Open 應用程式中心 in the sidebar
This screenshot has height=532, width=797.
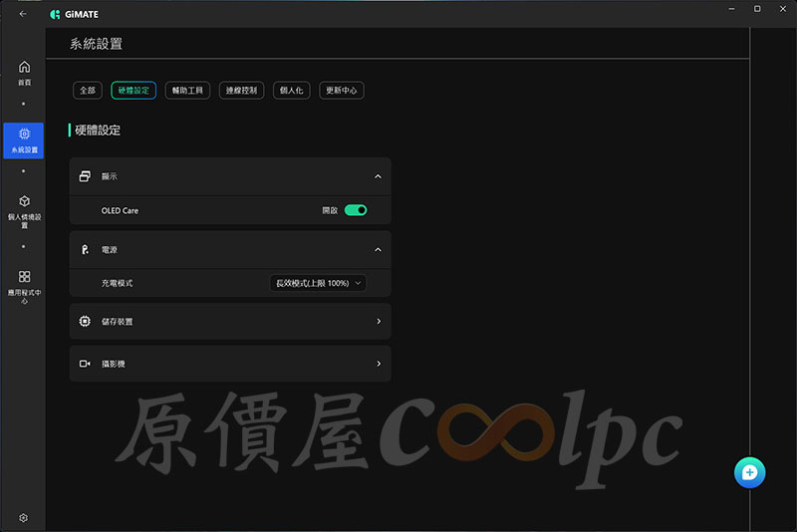(x=24, y=287)
